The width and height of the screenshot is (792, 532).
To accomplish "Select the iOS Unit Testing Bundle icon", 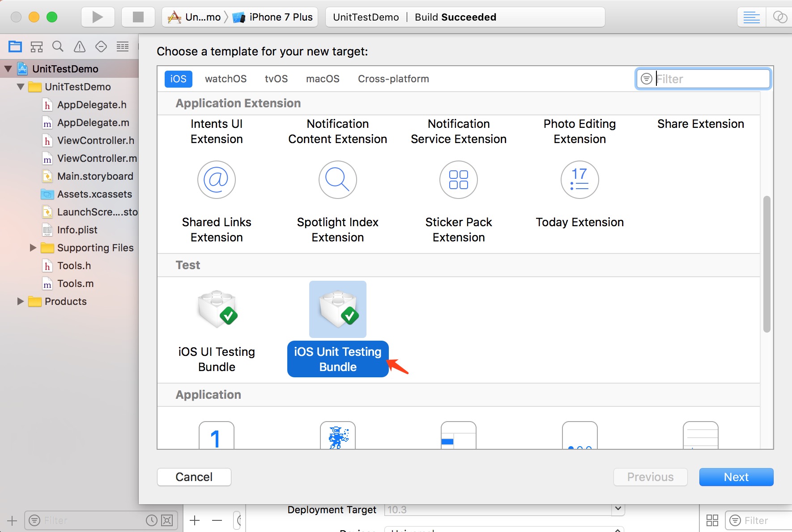I will [338, 309].
